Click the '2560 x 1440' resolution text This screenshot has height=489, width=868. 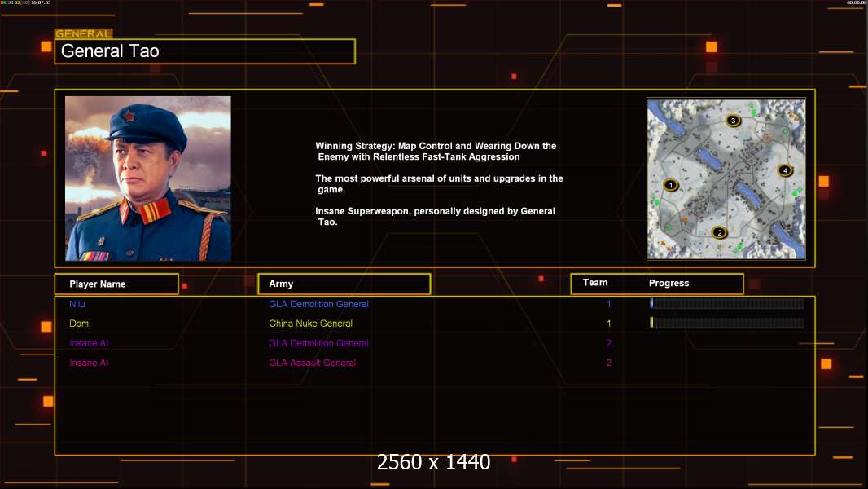point(433,462)
